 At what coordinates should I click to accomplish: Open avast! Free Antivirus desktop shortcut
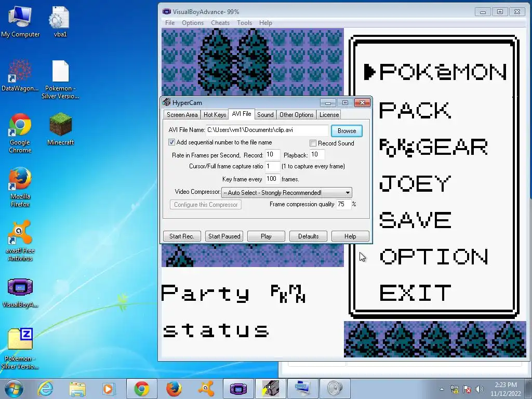[x=20, y=241]
